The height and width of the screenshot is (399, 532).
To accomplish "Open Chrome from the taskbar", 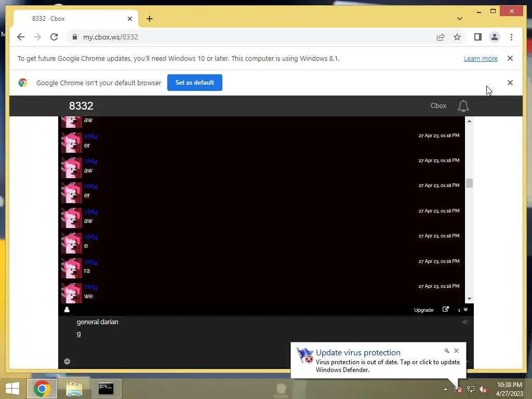I will tap(42, 389).
